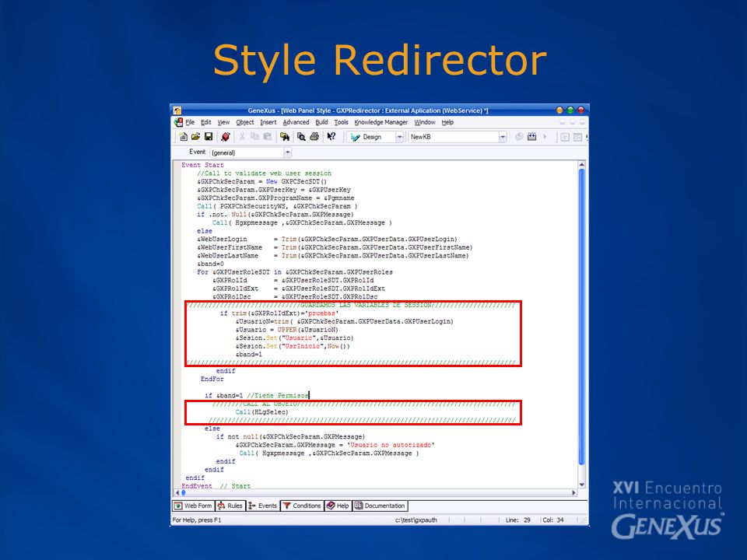Switch to the Events tab
This screenshot has width=747, height=560.
[262, 506]
